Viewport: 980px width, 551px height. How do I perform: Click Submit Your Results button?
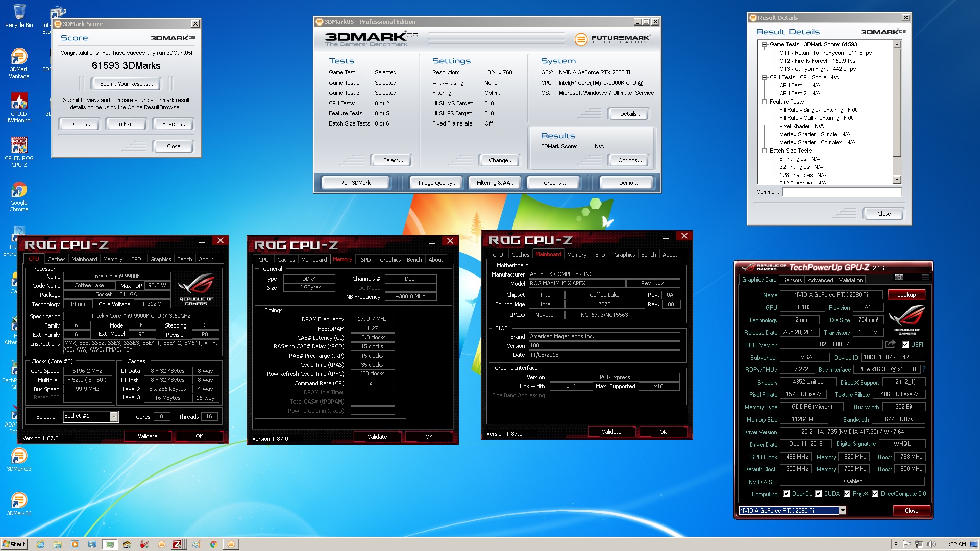126,84
